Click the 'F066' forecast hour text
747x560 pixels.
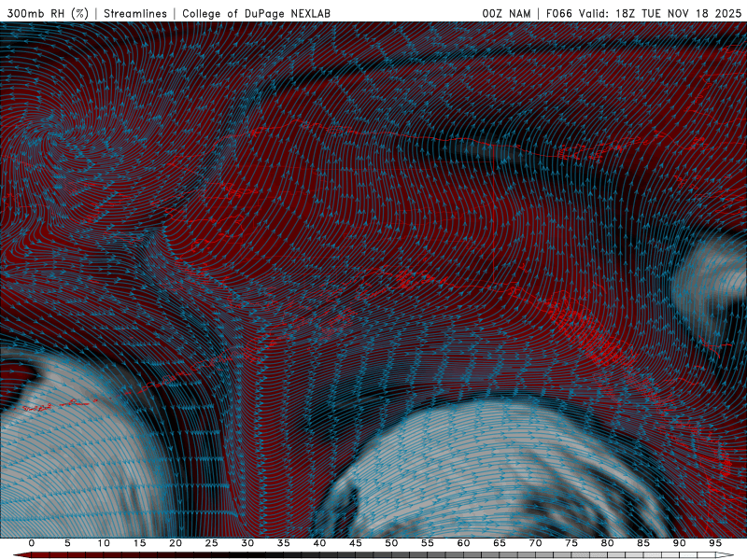tap(558, 13)
